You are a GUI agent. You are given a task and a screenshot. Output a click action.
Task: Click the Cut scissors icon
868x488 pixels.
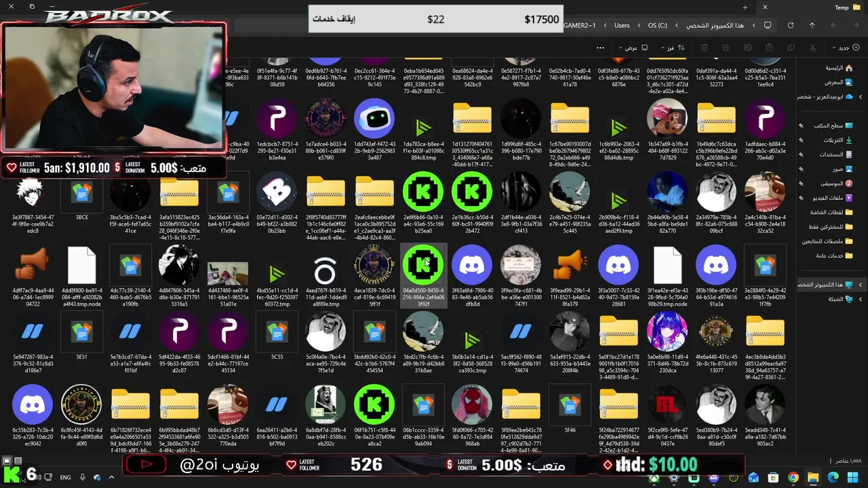(813, 47)
